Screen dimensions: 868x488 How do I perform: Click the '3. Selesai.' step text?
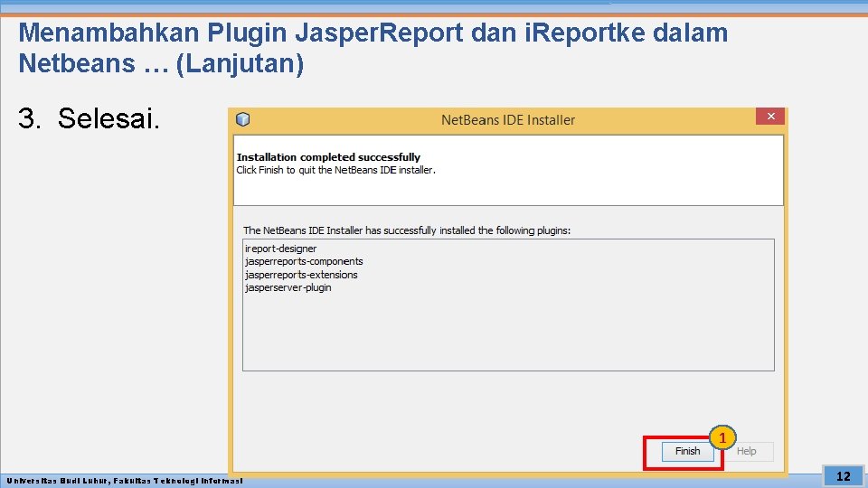(90, 117)
